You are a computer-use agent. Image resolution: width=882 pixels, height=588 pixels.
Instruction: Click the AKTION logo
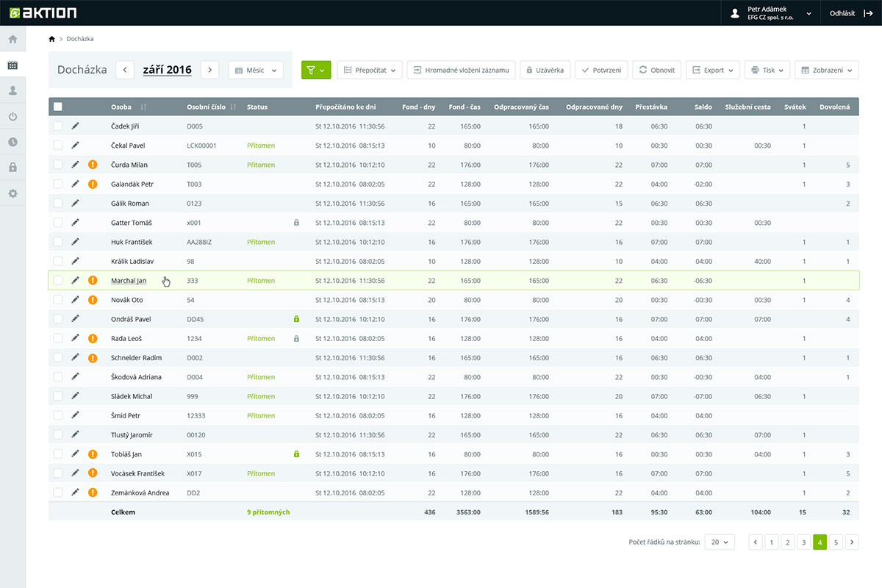click(x=43, y=12)
